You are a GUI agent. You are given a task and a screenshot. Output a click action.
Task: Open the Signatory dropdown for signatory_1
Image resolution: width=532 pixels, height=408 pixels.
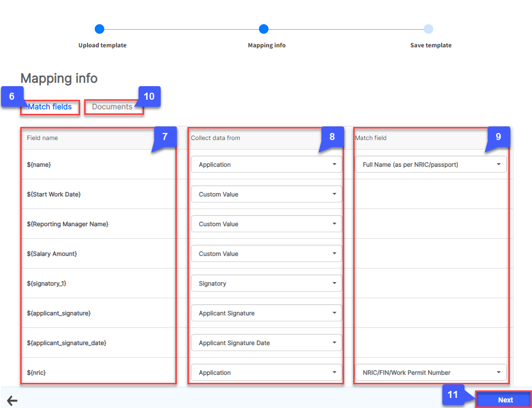pyautogui.click(x=266, y=284)
